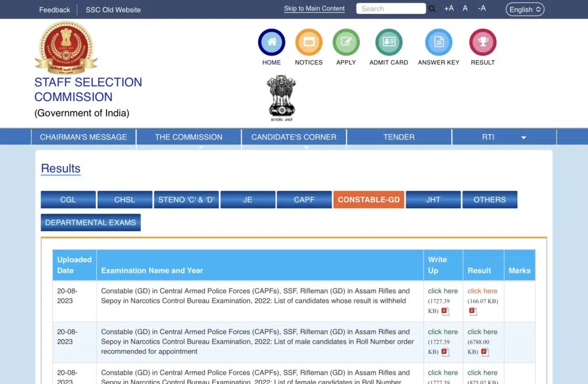Open the Tender menu item
The image size is (588, 384).
pyautogui.click(x=399, y=137)
